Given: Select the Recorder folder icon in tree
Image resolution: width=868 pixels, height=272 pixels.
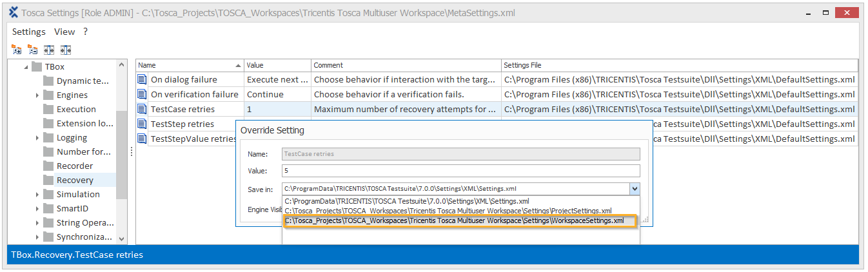Looking at the screenshot, I should (x=48, y=166).
